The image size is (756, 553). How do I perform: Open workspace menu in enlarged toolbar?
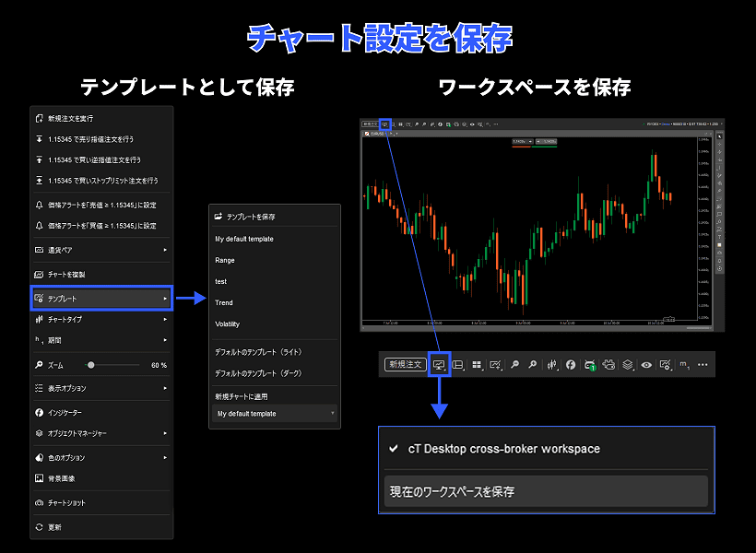(439, 364)
